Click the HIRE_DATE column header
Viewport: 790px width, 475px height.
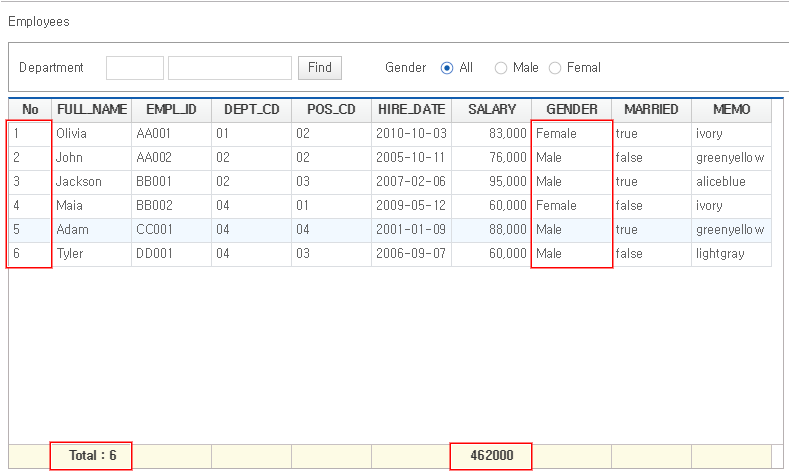coord(412,110)
